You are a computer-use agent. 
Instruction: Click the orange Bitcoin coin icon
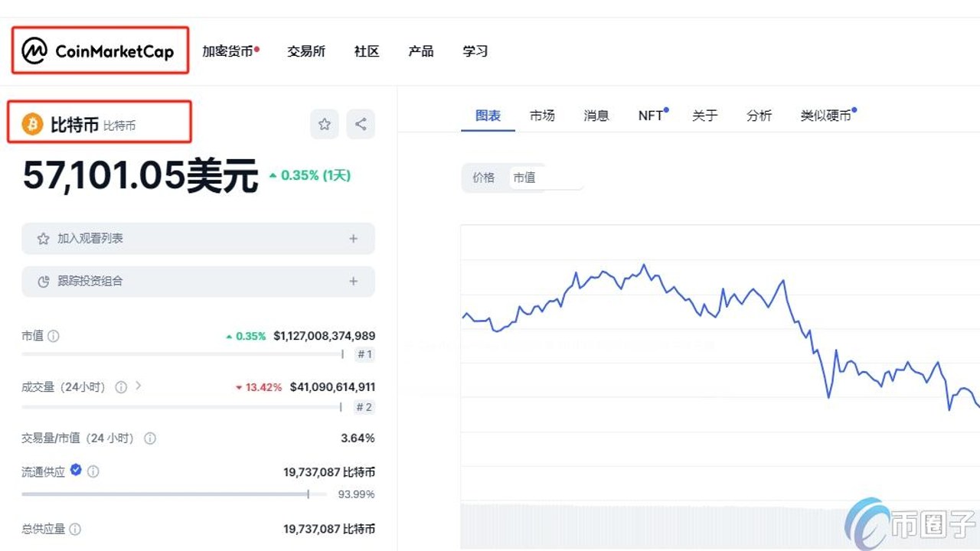coord(32,124)
